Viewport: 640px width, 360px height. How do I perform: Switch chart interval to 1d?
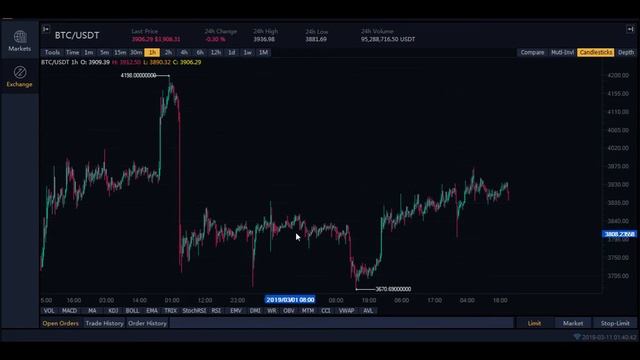click(x=231, y=53)
